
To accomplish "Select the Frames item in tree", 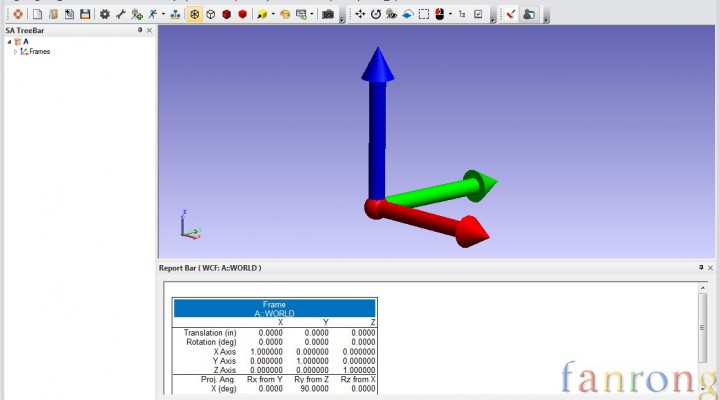I will 39,51.
